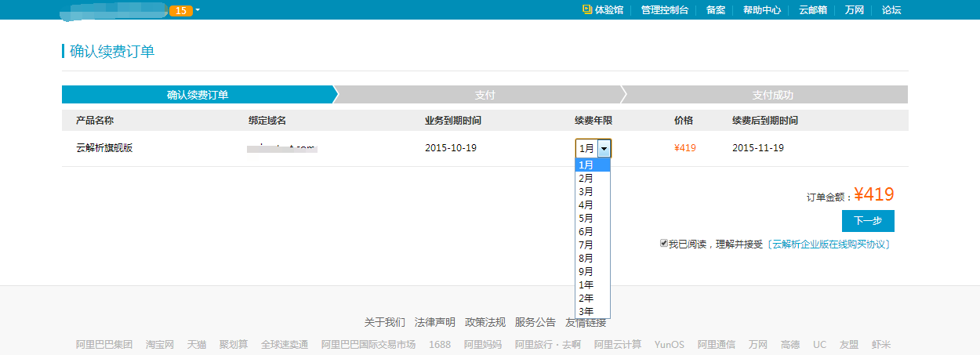Open the 法律声明 footer link
Image resolution: width=980 pixels, height=355 pixels.
click(x=434, y=322)
